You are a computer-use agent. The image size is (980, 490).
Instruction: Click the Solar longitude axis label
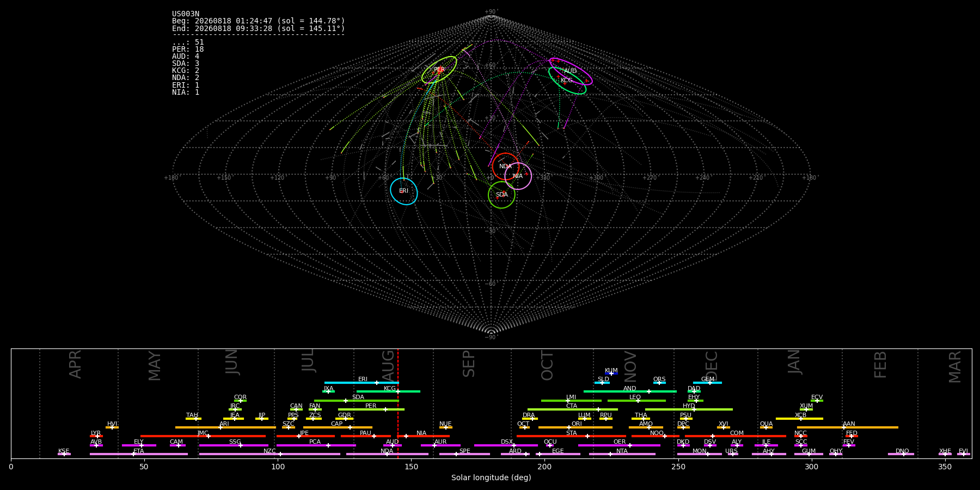(491, 477)
